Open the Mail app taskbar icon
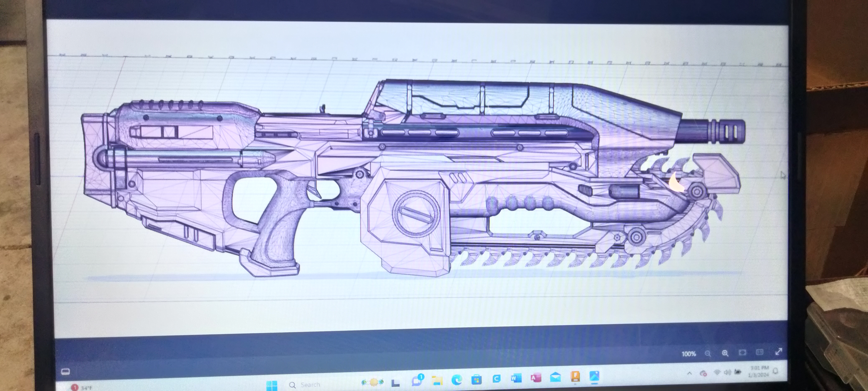Viewport: 868px width, 391px height. [x=555, y=377]
